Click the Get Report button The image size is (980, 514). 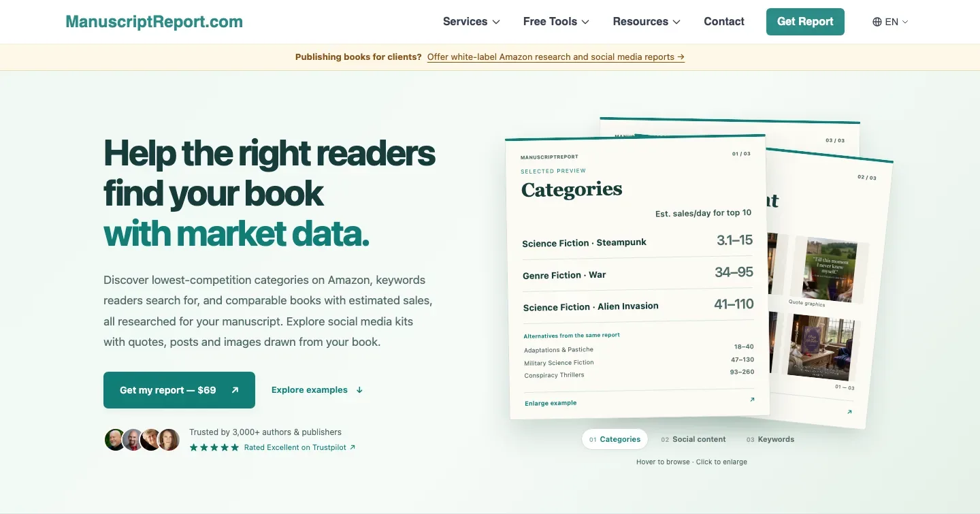pos(805,22)
